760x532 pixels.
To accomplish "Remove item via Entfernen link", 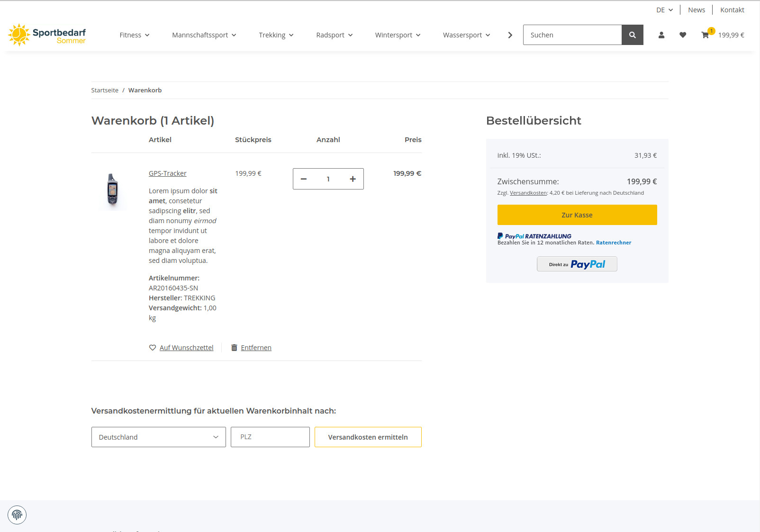I will coord(255,348).
